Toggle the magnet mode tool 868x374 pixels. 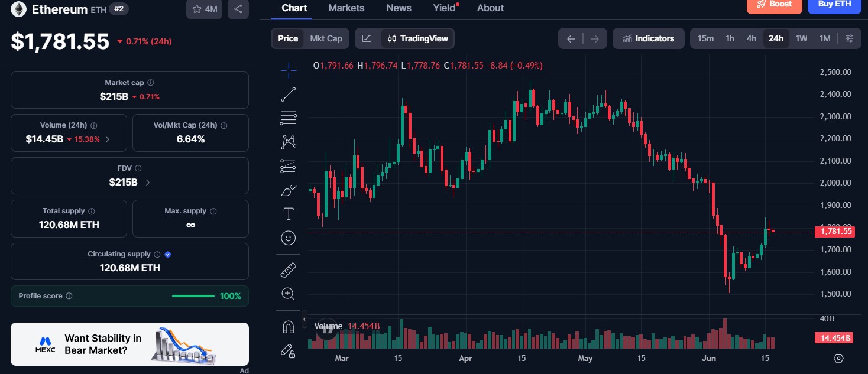click(289, 327)
